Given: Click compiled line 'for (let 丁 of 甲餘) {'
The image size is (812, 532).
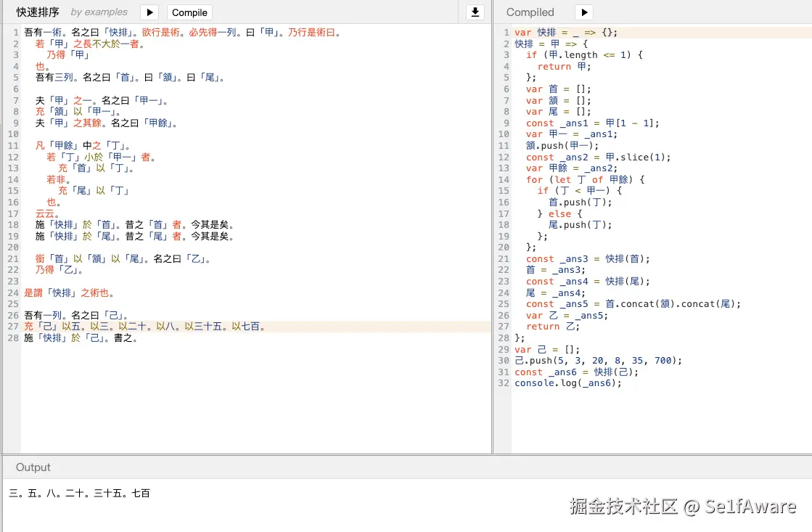Looking at the screenshot, I should click(x=585, y=179).
